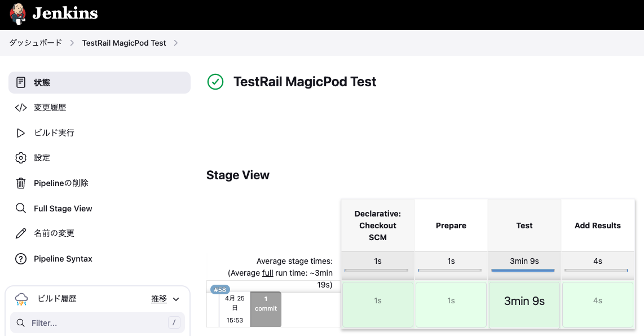Viewport: 644px width, 336px height.
Task: Click the ビルド履歴 weather cloud icon
Action: (x=21, y=299)
